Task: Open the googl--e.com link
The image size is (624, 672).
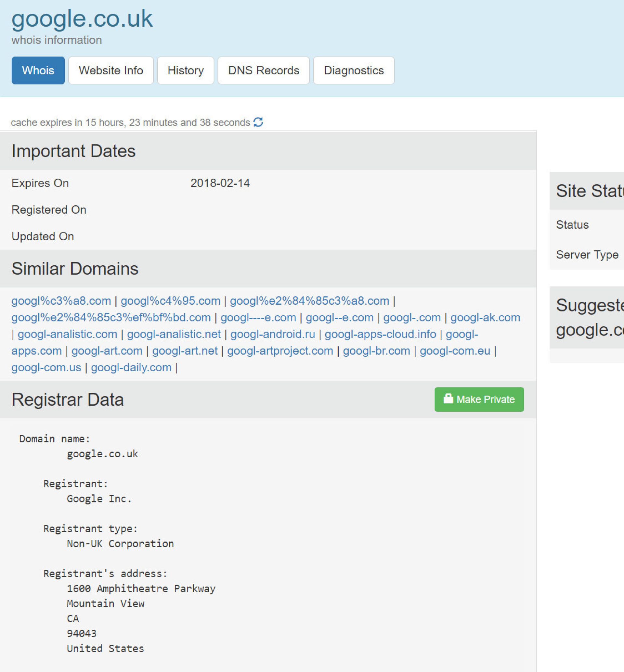Action: (339, 317)
